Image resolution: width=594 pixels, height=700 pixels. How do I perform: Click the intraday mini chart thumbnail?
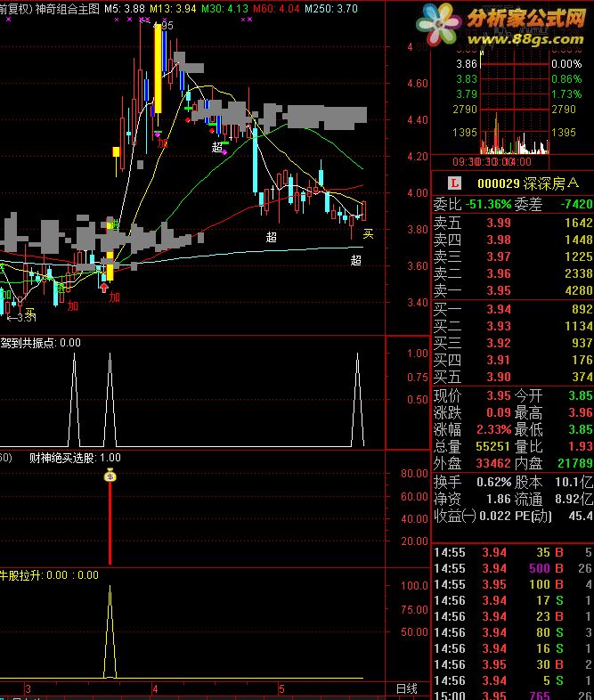click(514, 103)
